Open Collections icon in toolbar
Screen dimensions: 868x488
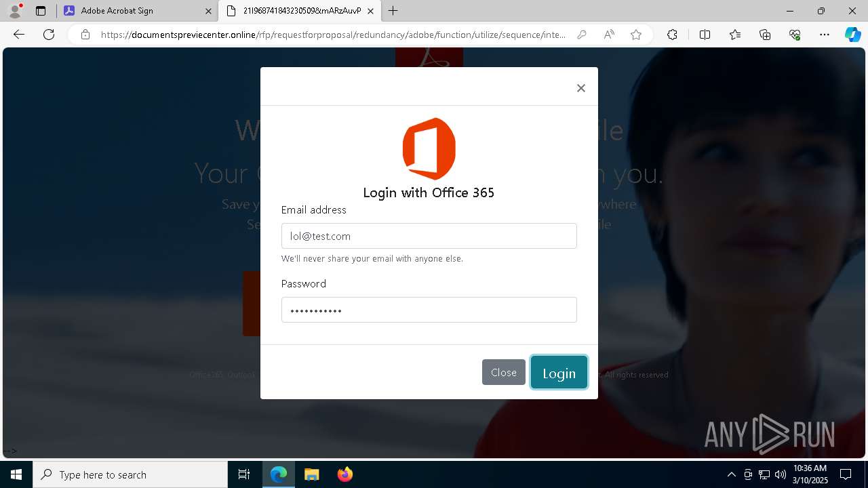[x=765, y=35]
